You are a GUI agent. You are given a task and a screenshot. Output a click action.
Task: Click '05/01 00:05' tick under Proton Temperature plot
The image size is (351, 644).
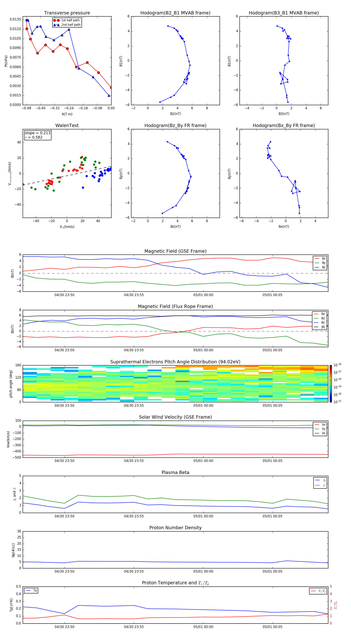[272, 627]
